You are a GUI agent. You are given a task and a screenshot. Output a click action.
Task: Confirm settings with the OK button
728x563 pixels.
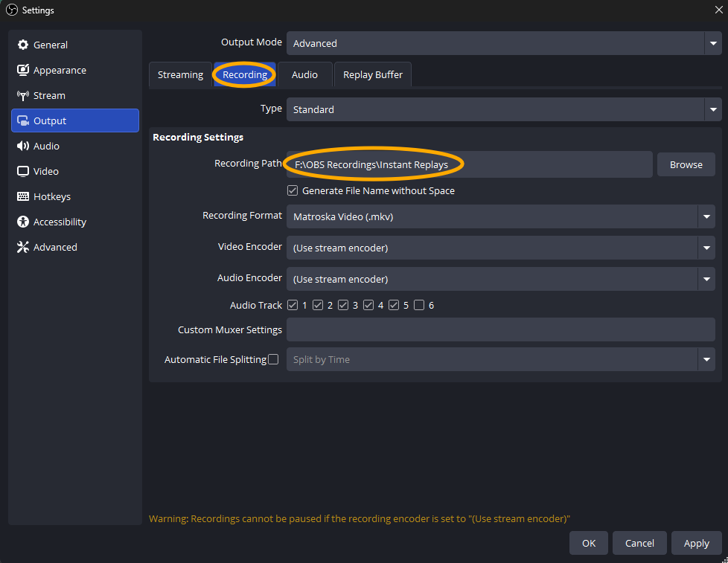point(589,543)
